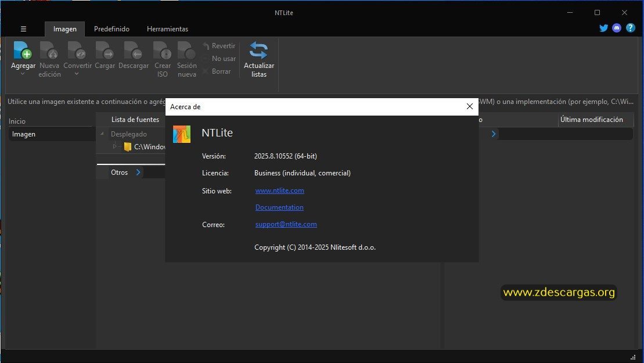The width and height of the screenshot is (644, 363).
Task: Click the blue help question icon
Action: pyautogui.click(x=631, y=28)
